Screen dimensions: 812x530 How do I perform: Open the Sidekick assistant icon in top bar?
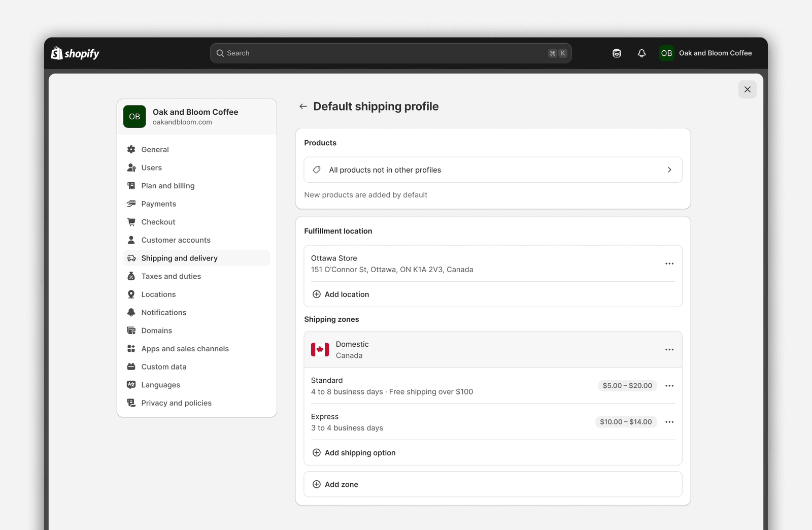pos(617,53)
